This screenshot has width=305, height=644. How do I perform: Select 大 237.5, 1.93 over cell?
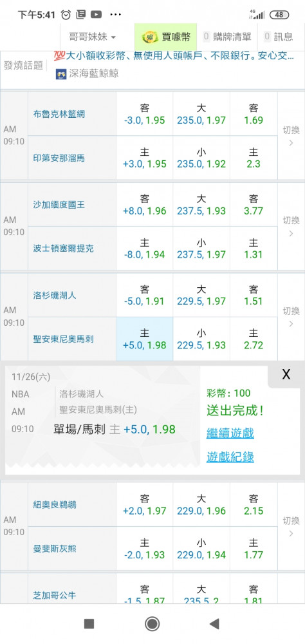click(201, 205)
